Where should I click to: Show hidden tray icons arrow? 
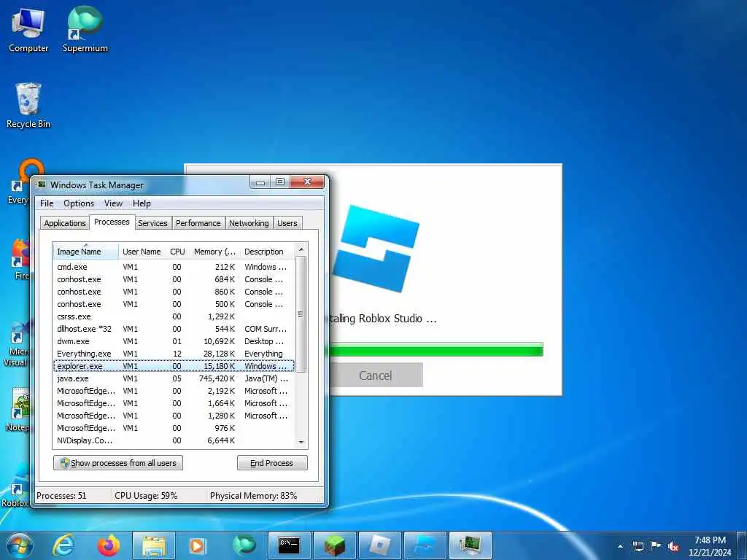[620, 546]
